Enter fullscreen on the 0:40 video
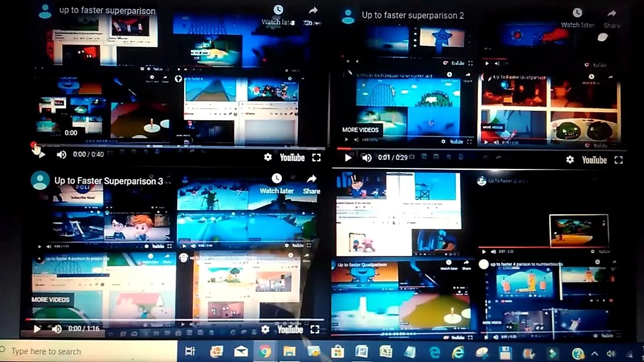 (316, 157)
